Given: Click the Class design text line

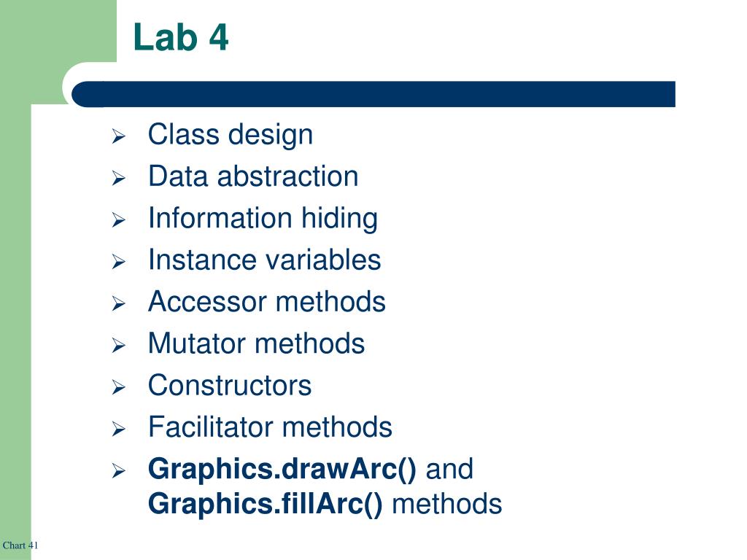Looking at the screenshot, I should (x=231, y=135).
